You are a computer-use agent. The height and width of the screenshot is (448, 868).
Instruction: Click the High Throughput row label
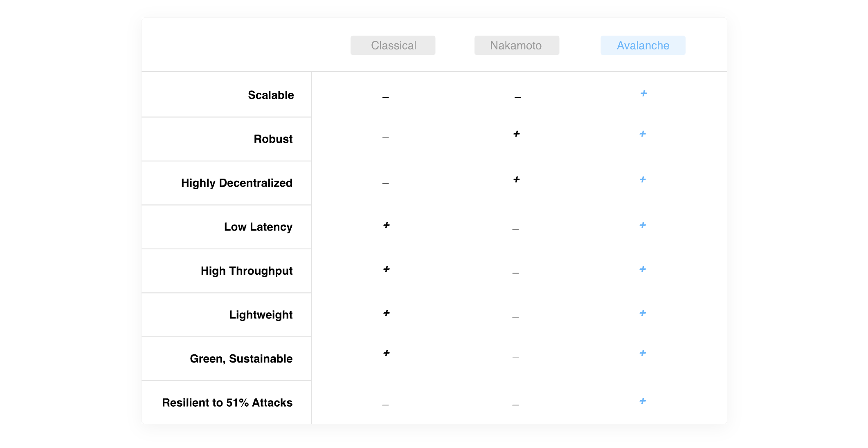tap(247, 271)
